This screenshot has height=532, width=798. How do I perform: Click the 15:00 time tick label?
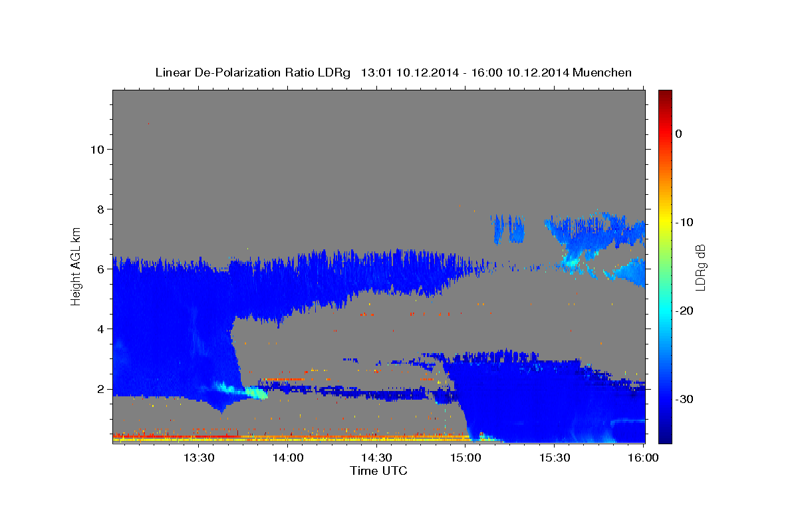[x=465, y=458]
